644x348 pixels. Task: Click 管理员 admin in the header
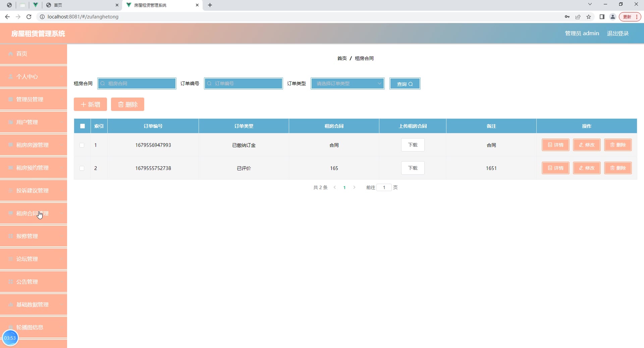[582, 33]
